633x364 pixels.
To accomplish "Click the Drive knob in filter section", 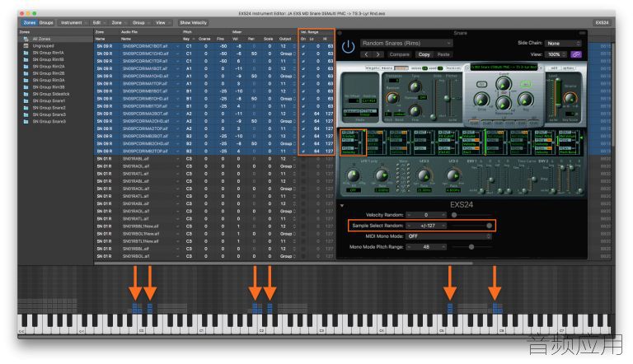I will [x=481, y=100].
